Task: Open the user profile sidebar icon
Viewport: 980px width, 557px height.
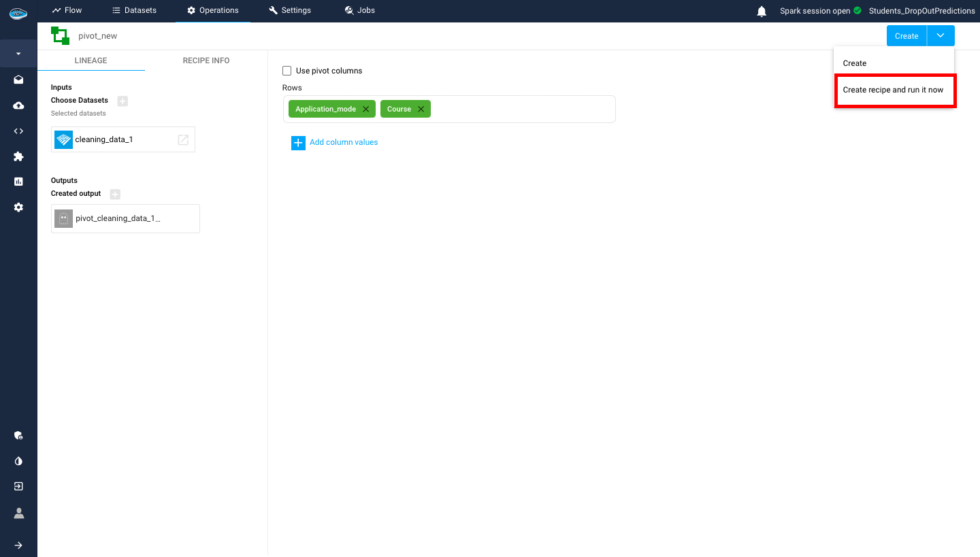Action: (x=18, y=513)
